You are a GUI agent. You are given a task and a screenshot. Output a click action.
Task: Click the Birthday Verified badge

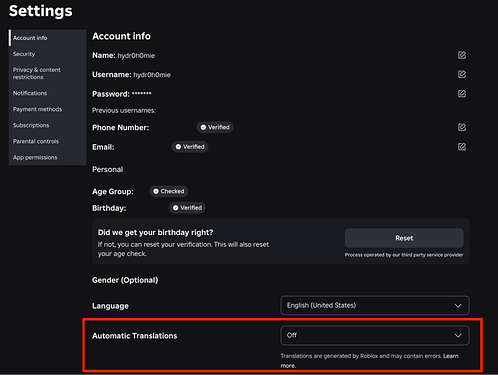(187, 208)
